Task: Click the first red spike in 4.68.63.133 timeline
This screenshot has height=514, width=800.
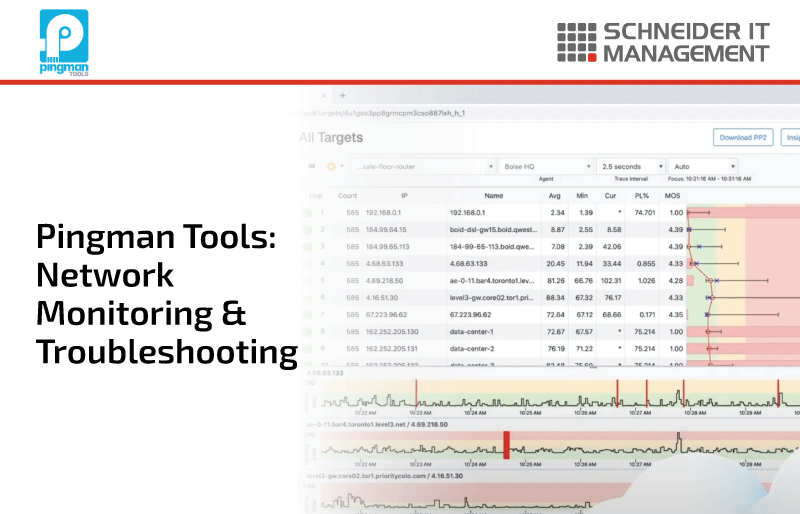Action: tap(416, 393)
